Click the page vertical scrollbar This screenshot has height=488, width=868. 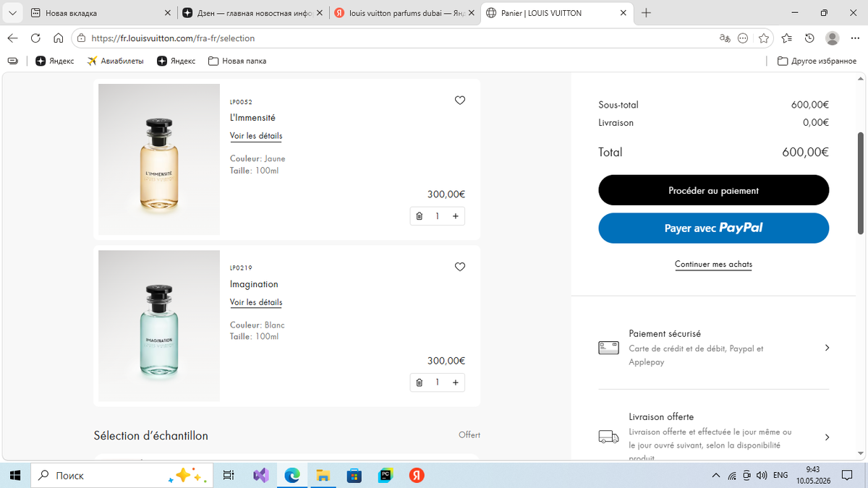point(861,183)
